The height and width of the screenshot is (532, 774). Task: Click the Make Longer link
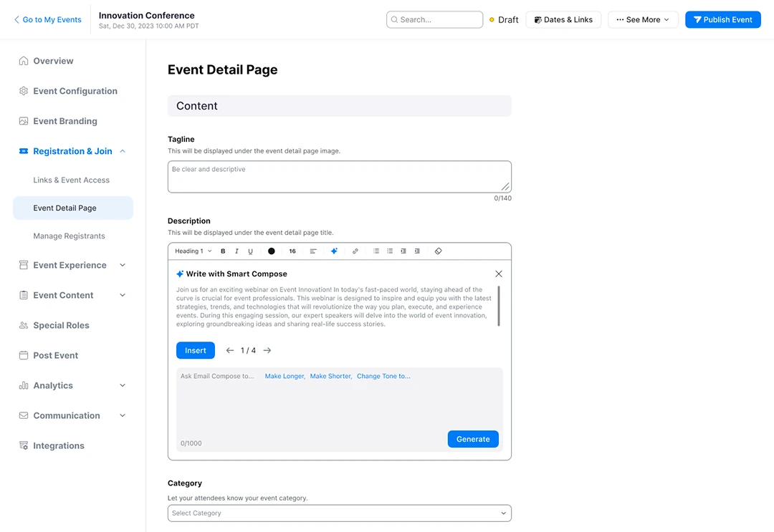pyautogui.click(x=285, y=376)
